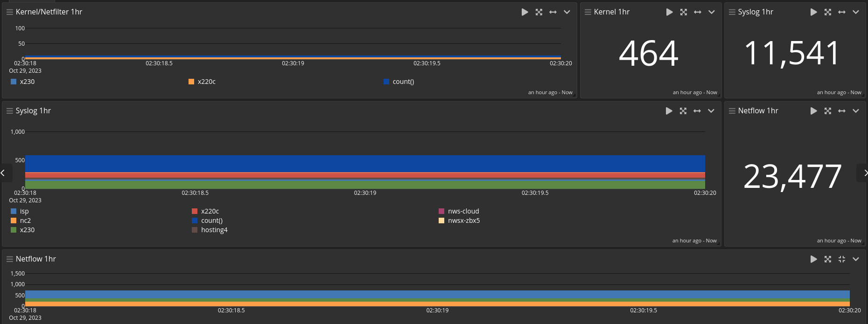Click the Kernel/Netfilter 1hr widget title
This screenshot has width=868, height=324.
click(x=49, y=12)
